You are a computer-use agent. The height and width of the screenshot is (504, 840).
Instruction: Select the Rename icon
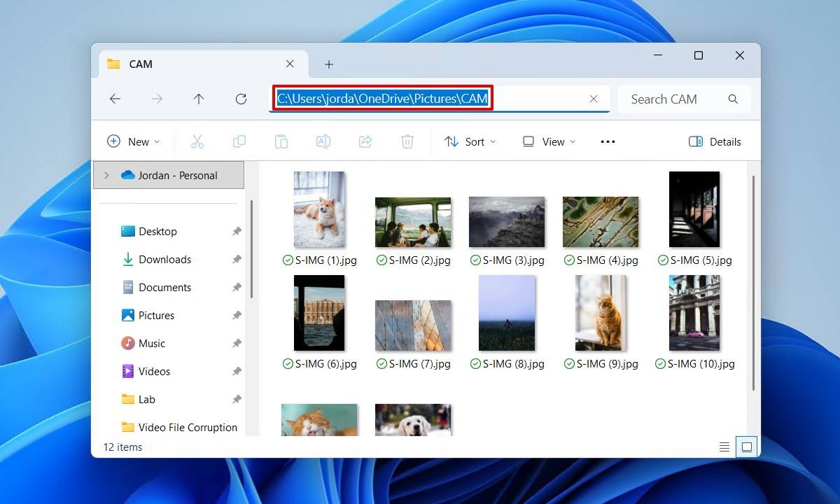[323, 141]
